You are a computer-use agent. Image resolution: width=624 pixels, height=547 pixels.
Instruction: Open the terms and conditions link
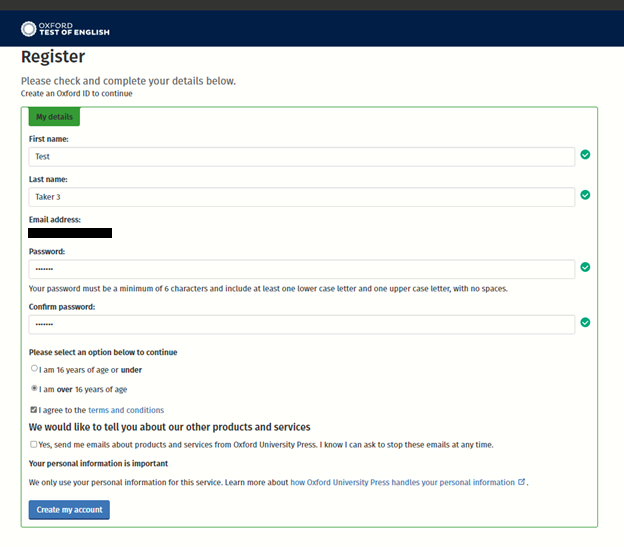[126, 410]
